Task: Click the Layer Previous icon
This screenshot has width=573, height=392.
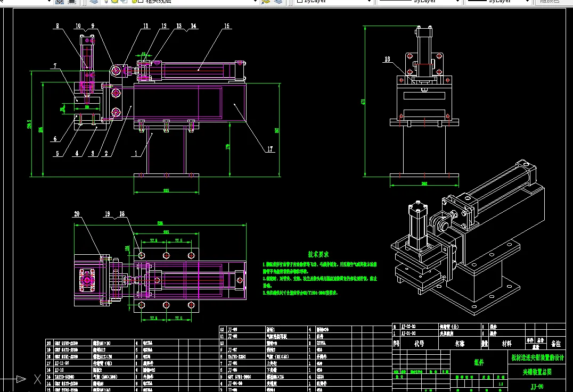Action: pos(279,2)
